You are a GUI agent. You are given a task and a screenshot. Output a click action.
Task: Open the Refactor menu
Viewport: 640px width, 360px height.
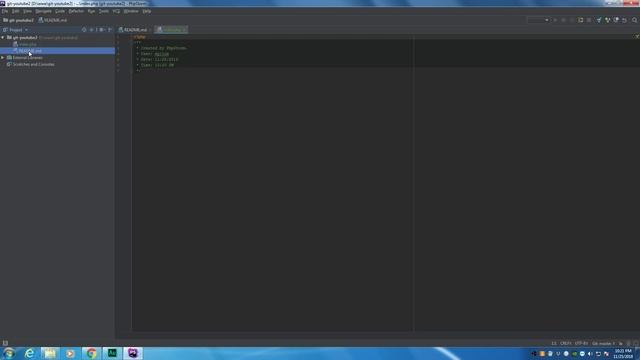click(x=76, y=11)
